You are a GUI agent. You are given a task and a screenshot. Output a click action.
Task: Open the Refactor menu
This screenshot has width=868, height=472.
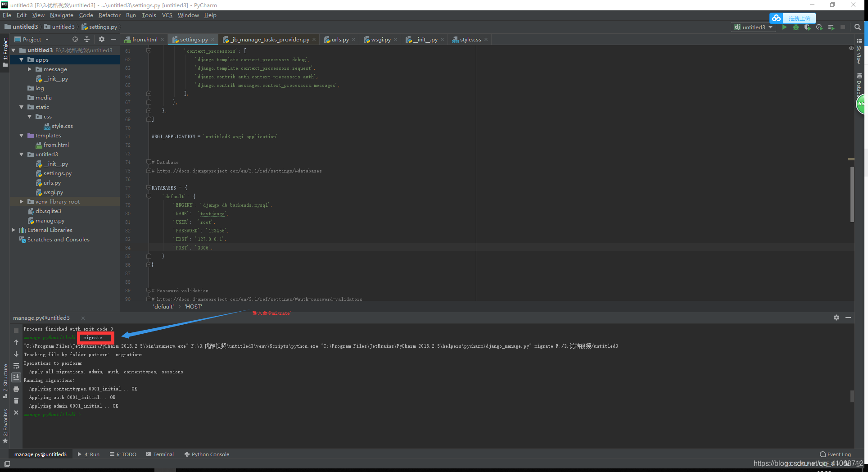(x=109, y=15)
